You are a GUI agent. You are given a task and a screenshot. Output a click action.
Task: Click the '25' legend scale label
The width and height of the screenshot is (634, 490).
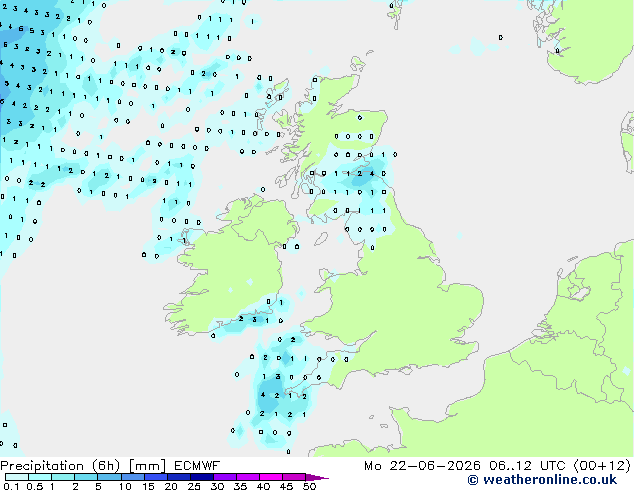point(194,486)
